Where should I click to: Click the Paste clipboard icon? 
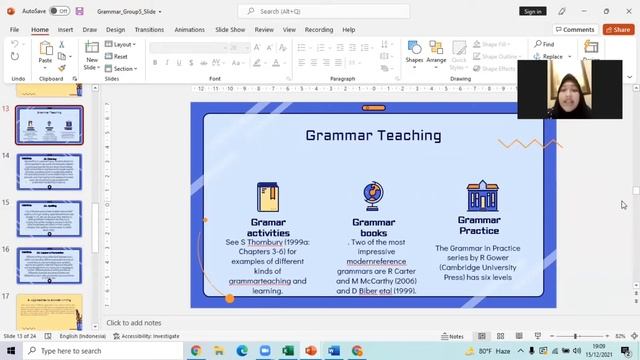click(x=45, y=48)
